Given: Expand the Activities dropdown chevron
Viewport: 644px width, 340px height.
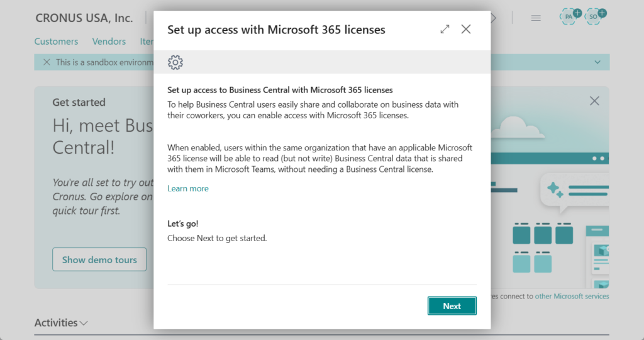Looking at the screenshot, I should [84, 323].
